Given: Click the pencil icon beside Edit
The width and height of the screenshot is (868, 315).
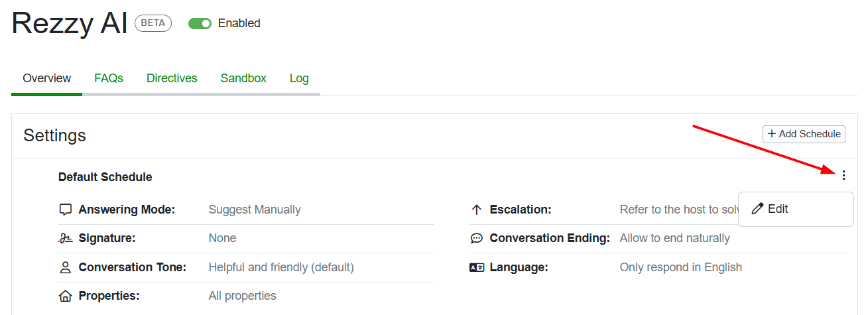Looking at the screenshot, I should 757,209.
